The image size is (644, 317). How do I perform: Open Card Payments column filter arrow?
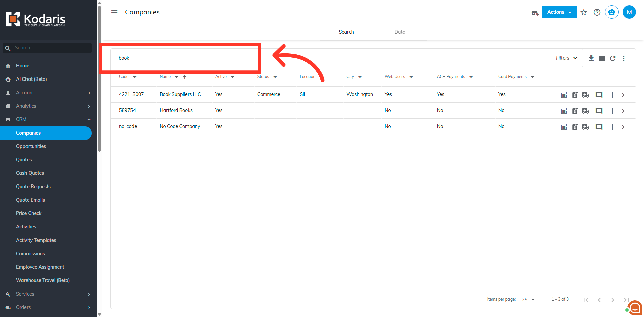click(x=533, y=77)
